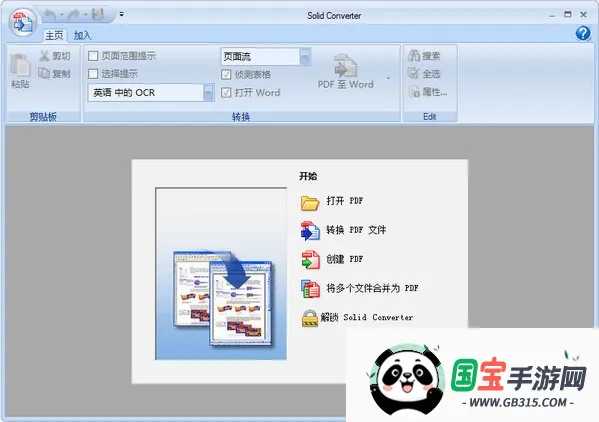
Task: Click the 解锁 Solid Converter link text
Action: pos(367,317)
